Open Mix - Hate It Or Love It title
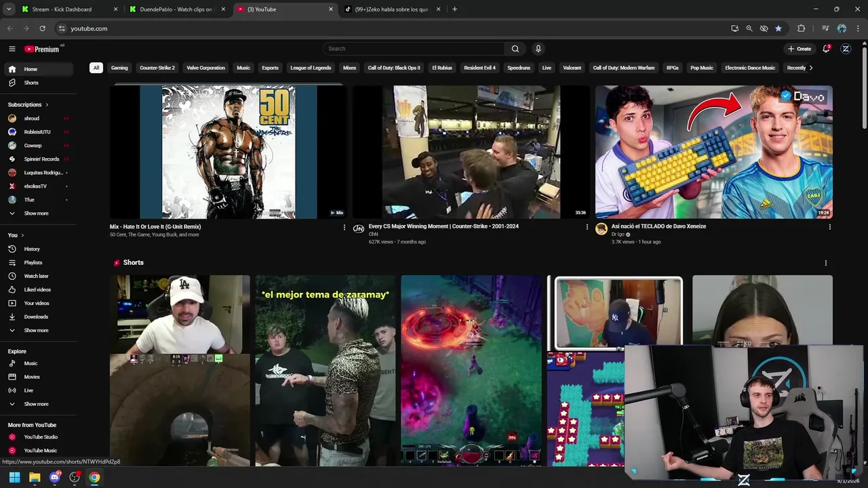 (x=155, y=226)
